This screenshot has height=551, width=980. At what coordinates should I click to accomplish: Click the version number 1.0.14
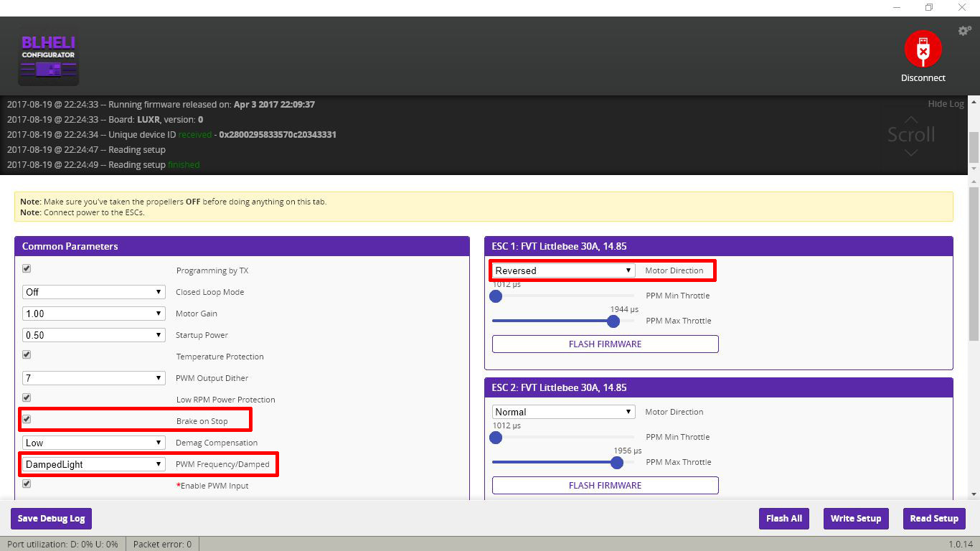pos(961,545)
